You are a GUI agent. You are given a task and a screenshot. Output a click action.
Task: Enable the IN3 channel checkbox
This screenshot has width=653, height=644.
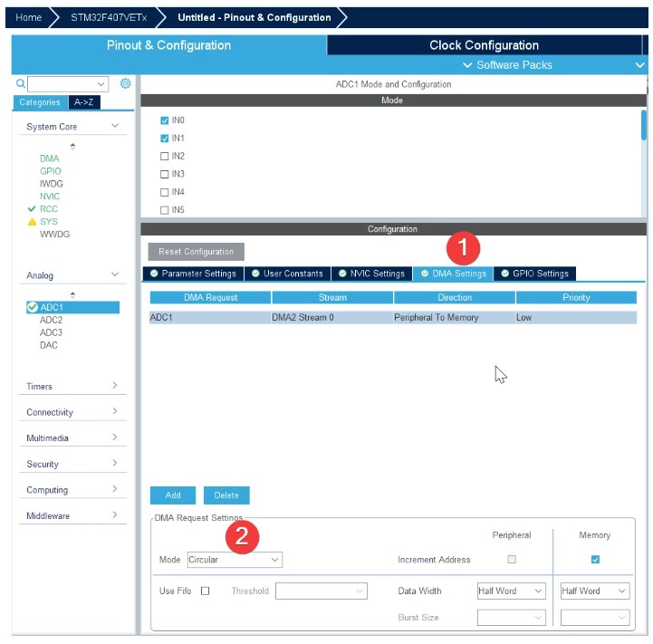click(x=165, y=174)
